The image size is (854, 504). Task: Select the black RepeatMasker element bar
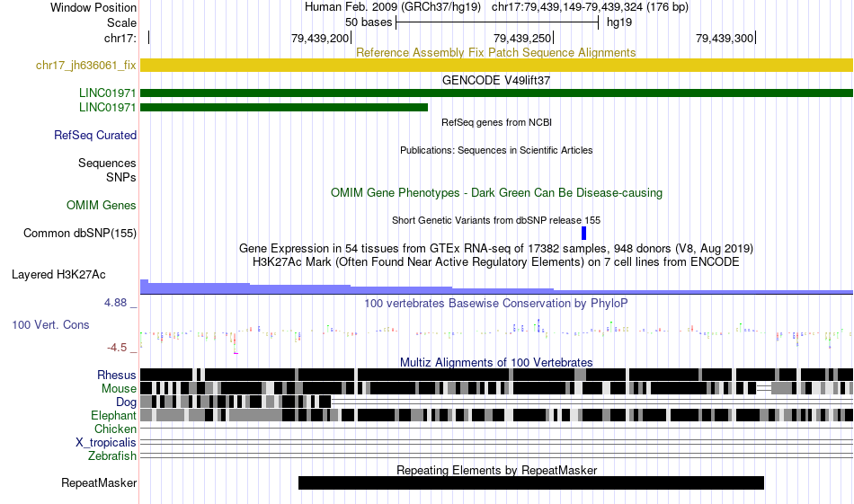click(531, 482)
